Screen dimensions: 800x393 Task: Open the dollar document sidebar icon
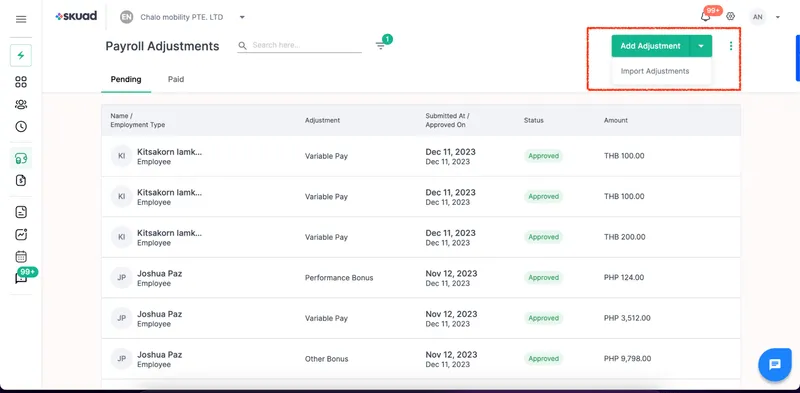coord(21,180)
